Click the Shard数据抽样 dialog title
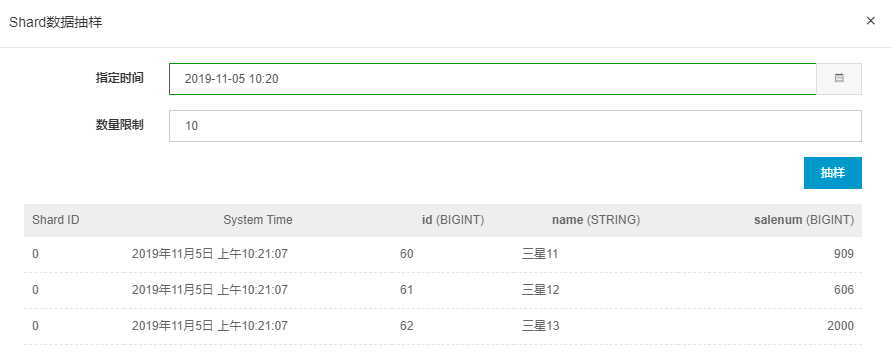The width and height of the screenshot is (892, 360). pyautogui.click(x=56, y=23)
